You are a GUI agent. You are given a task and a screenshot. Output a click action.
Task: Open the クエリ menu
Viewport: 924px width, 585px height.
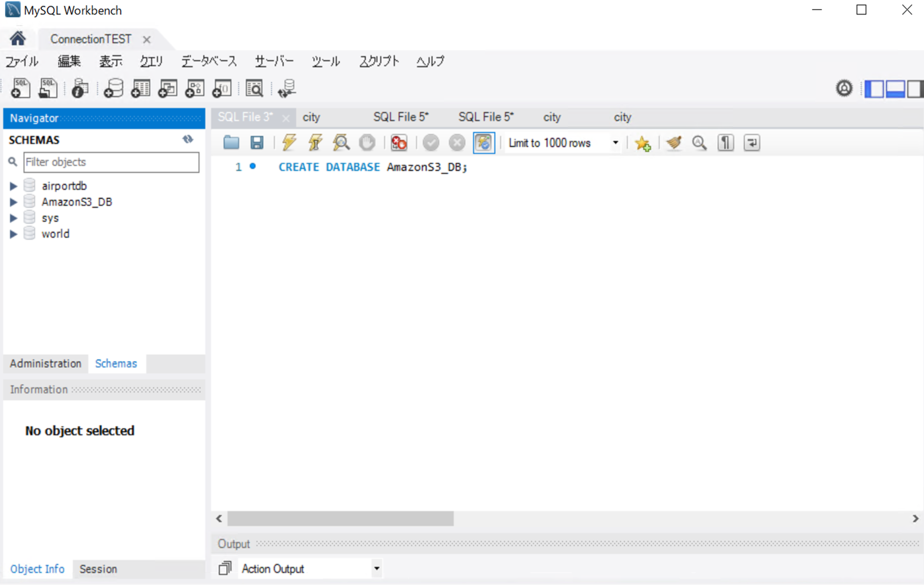pyautogui.click(x=152, y=61)
